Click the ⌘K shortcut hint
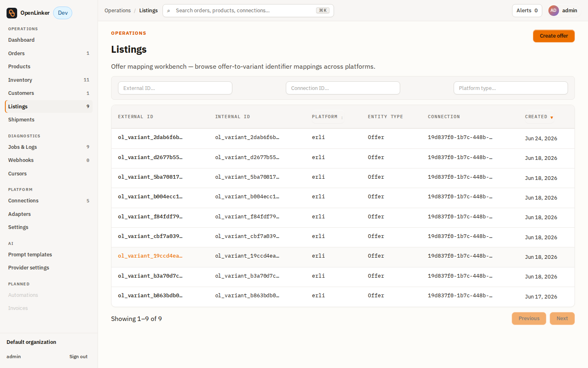Image resolution: width=588 pixels, height=368 pixels. pos(323,11)
